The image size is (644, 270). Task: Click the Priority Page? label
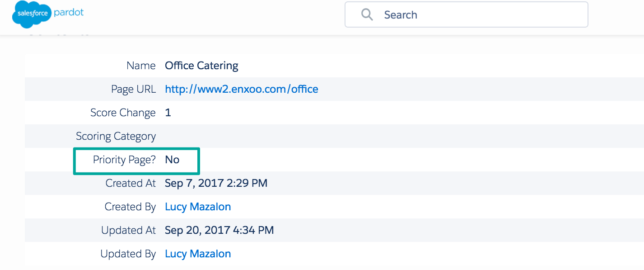(x=124, y=160)
